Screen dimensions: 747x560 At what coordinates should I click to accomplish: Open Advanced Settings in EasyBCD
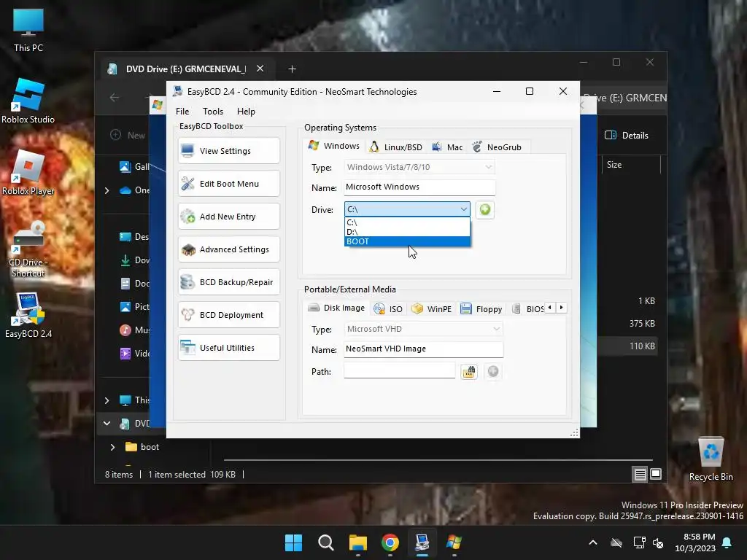[x=228, y=249]
